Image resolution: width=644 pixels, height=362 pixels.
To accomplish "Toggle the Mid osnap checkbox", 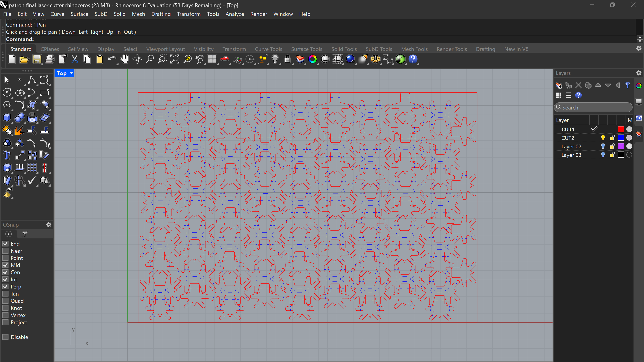I will (5, 265).
